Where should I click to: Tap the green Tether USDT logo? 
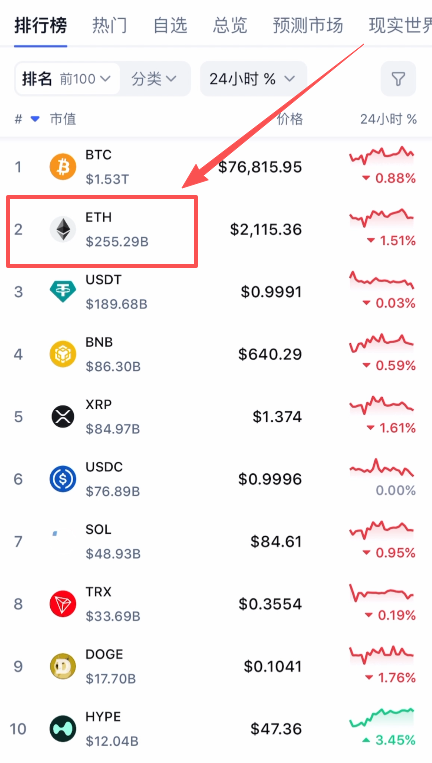pyautogui.click(x=63, y=291)
